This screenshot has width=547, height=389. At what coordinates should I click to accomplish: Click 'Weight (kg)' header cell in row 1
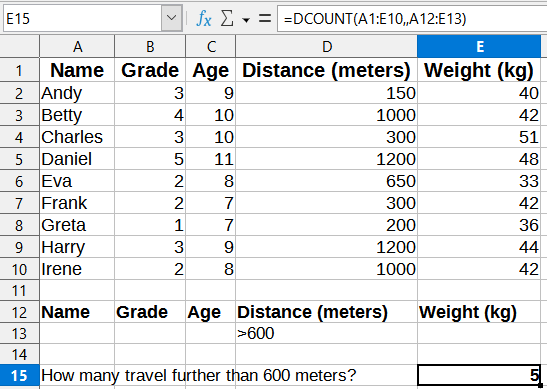(x=479, y=70)
